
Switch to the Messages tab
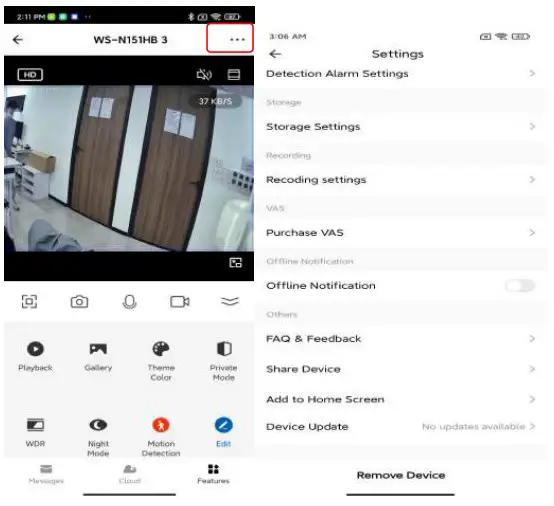(46, 474)
